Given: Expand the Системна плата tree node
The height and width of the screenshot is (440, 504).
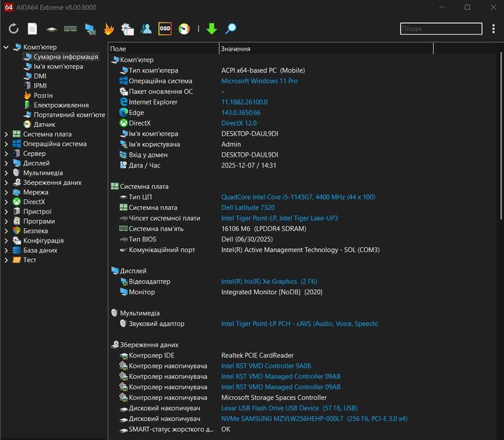Looking at the screenshot, I should click(x=6, y=135).
